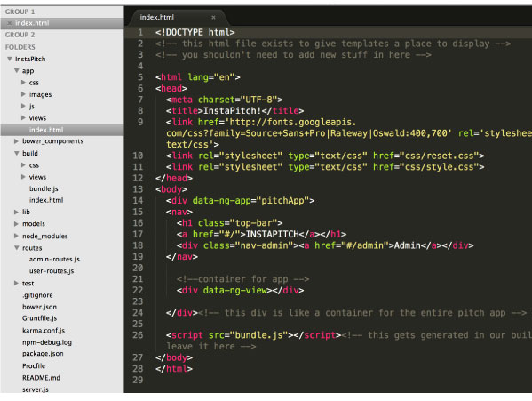This screenshot has width=532, height=401.
Task: Expand the views folder under build
Action: [x=23, y=177]
